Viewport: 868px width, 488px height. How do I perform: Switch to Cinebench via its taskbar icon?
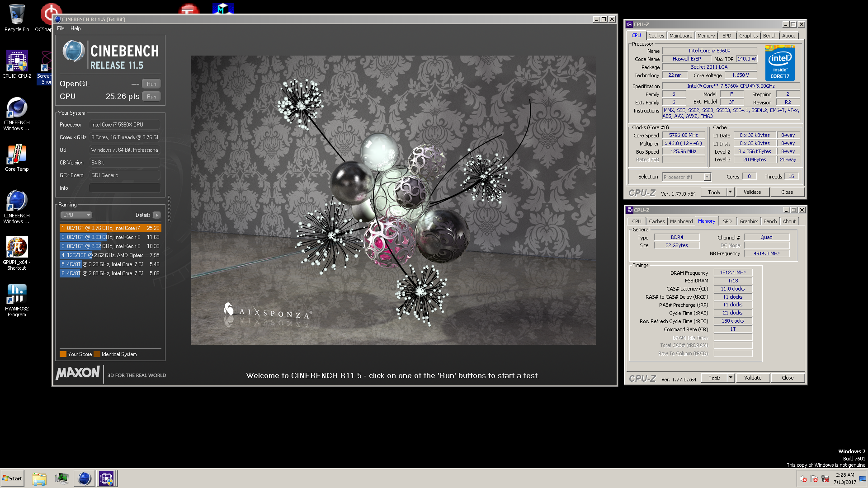tap(84, 479)
